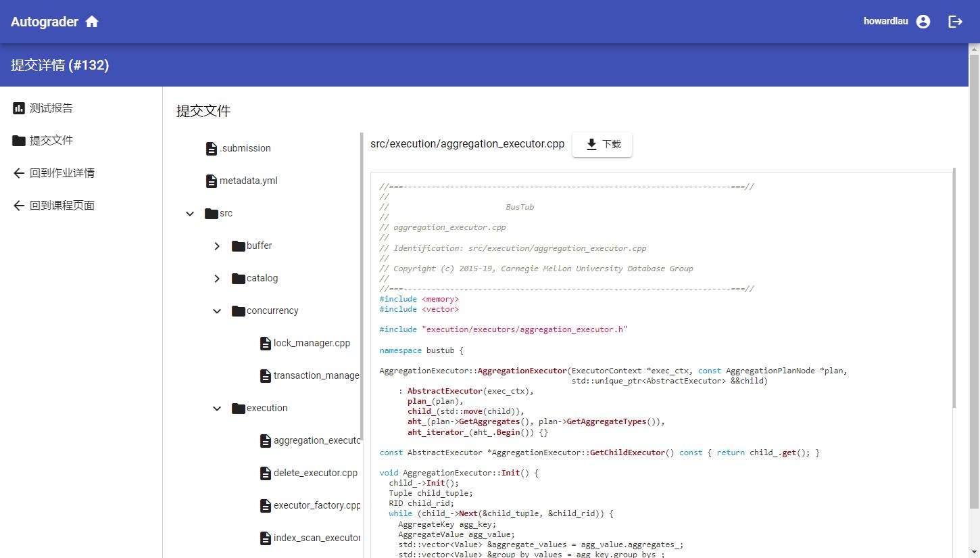Open .submission file in tree
The image size is (980, 558).
(x=245, y=148)
